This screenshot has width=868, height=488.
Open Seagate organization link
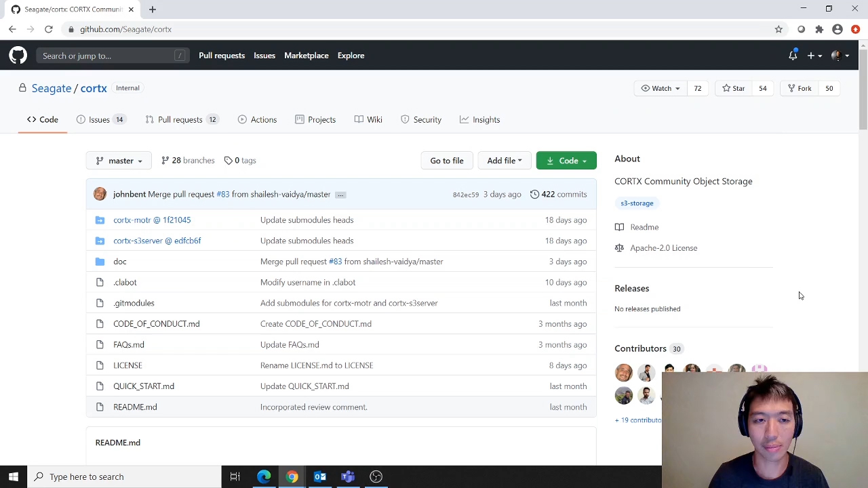coord(52,88)
